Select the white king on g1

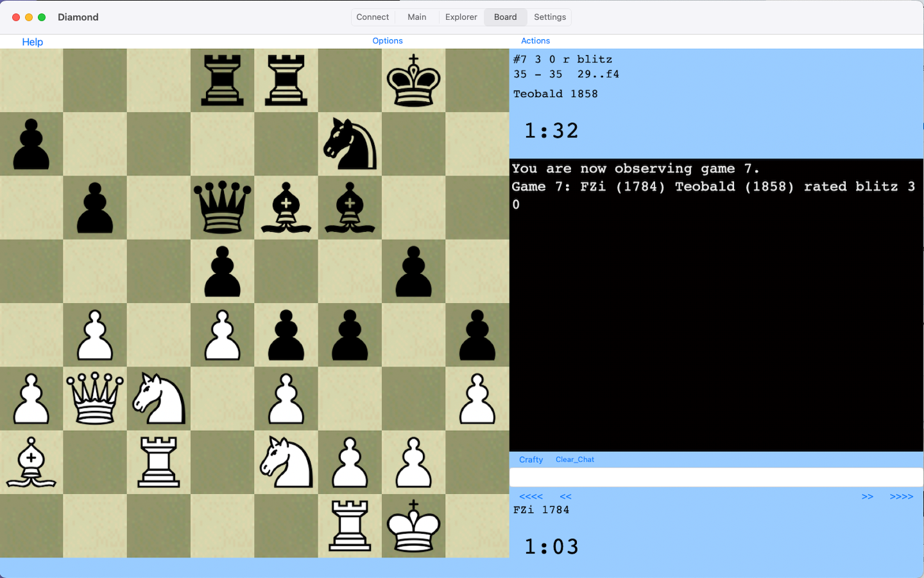coord(414,525)
